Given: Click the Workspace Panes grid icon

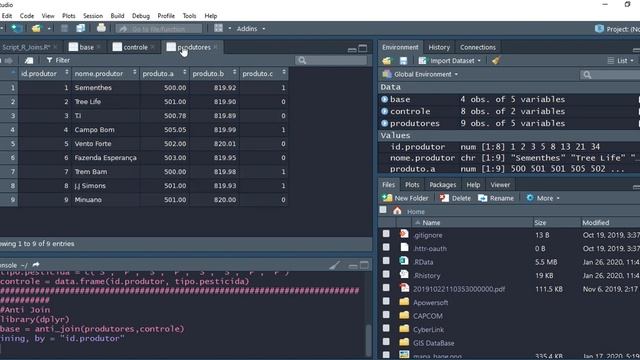Looking at the screenshot, I should 219,28.
